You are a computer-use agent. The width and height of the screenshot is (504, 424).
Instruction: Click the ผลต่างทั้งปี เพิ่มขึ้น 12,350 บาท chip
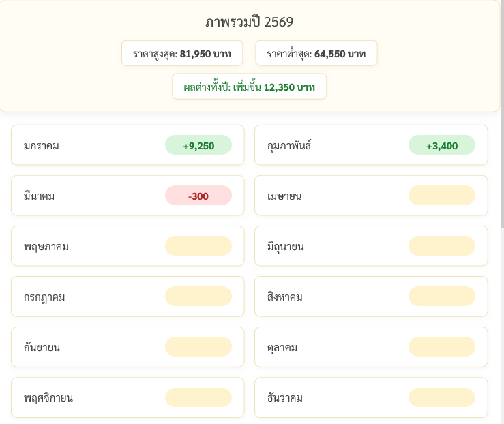(x=250, y=87)
